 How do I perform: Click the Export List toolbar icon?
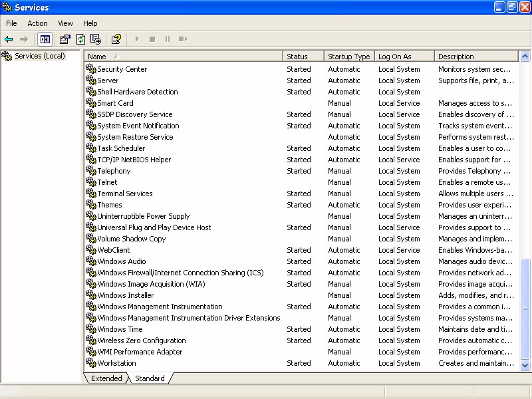[96, 39]
